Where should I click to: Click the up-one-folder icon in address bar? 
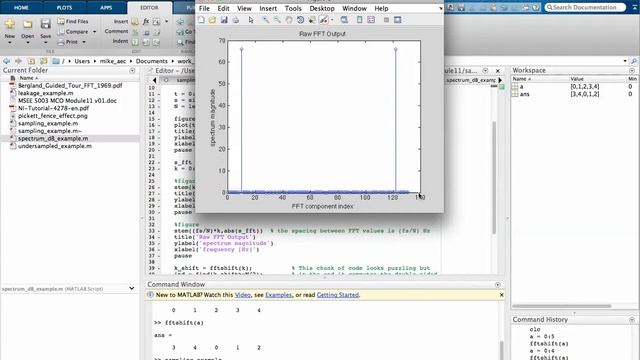click(31, 61)
